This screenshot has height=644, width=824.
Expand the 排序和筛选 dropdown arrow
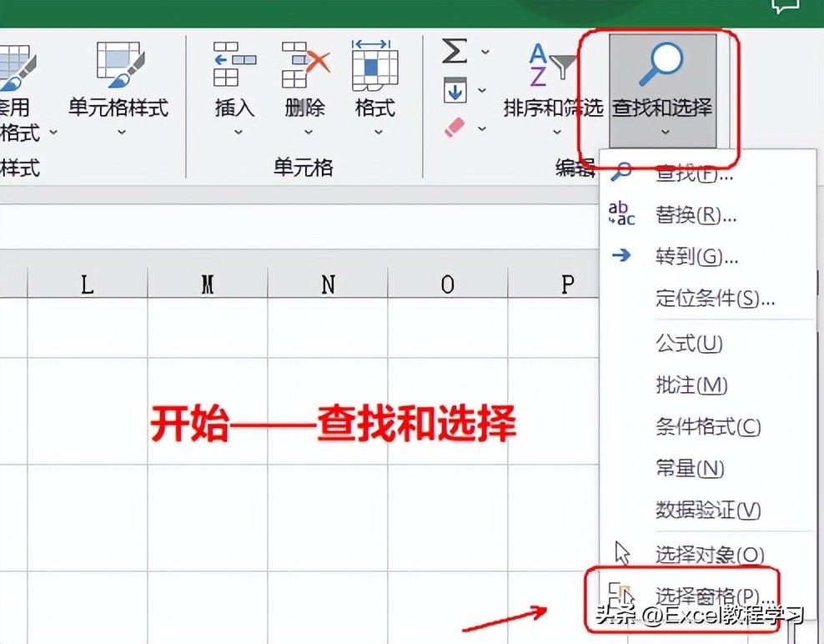pos(557,132)
